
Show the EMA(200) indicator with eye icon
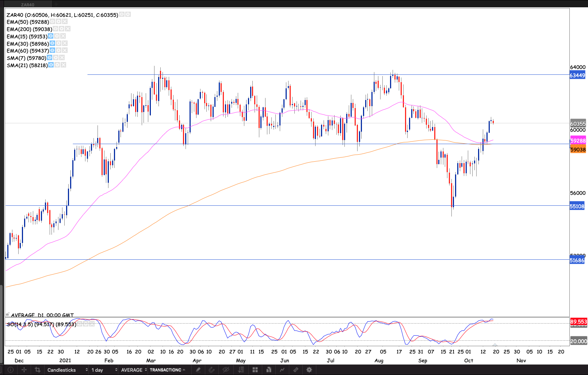click(x=56, y=29)
